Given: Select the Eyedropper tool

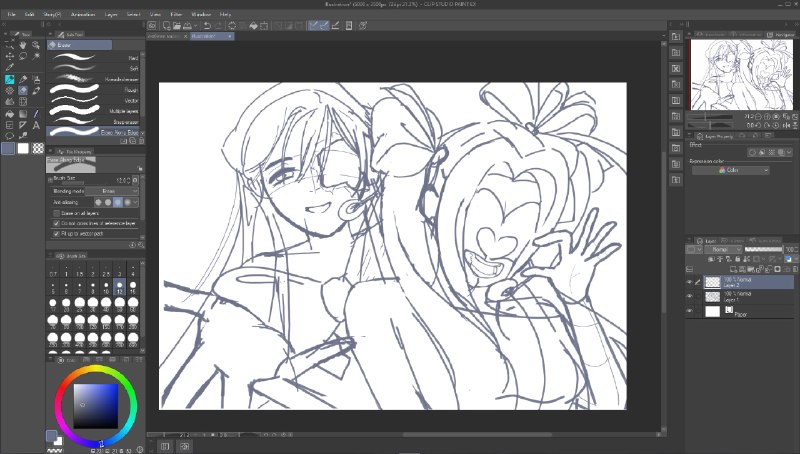Looking at the screenshot, I should pyautogui.click(x=10, y=67).
